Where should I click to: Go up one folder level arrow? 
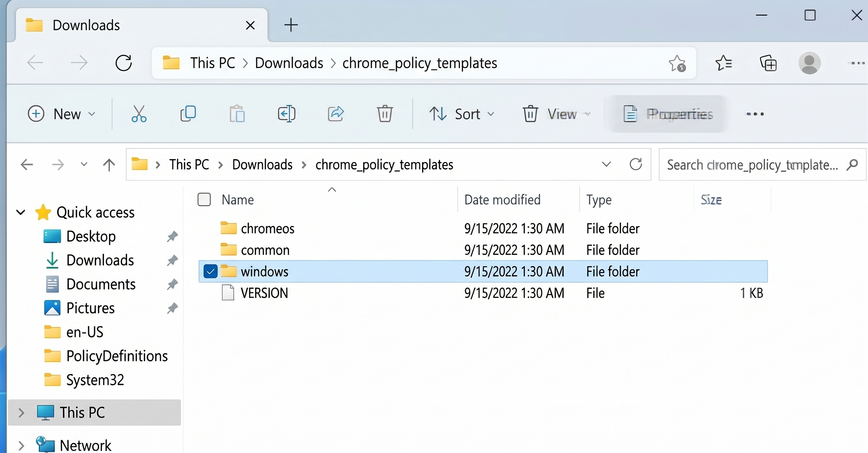[109, 164]
